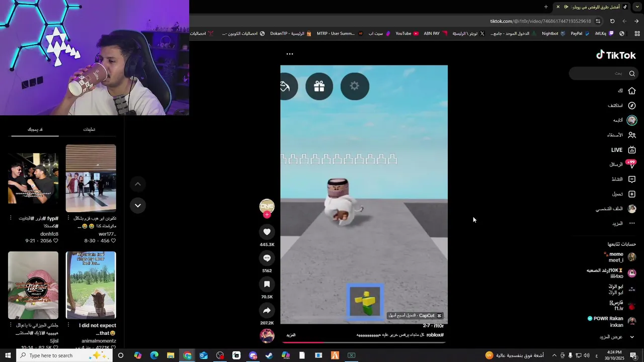Open the followed account POWR Rakan
Screen dimensions: 644x362
[612, 322]
